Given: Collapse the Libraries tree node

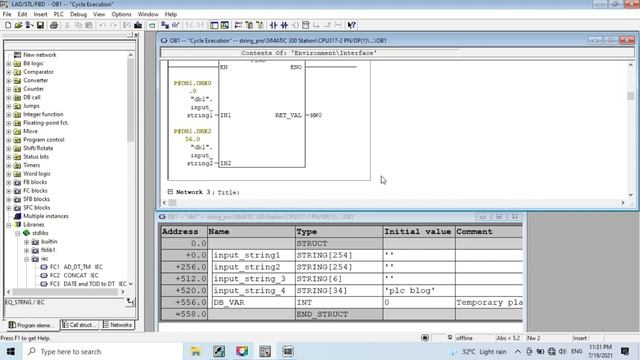Looking at the screenshot, I should pyautogui.click(x=9, y=225).
